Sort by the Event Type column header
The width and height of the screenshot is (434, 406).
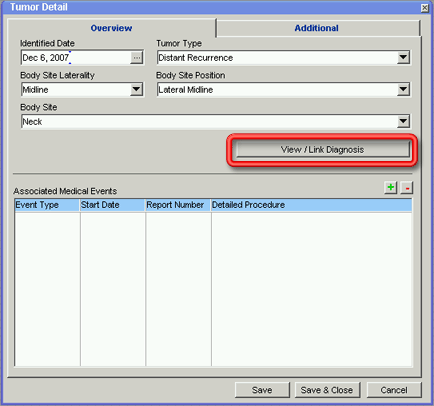click(47, 205)
